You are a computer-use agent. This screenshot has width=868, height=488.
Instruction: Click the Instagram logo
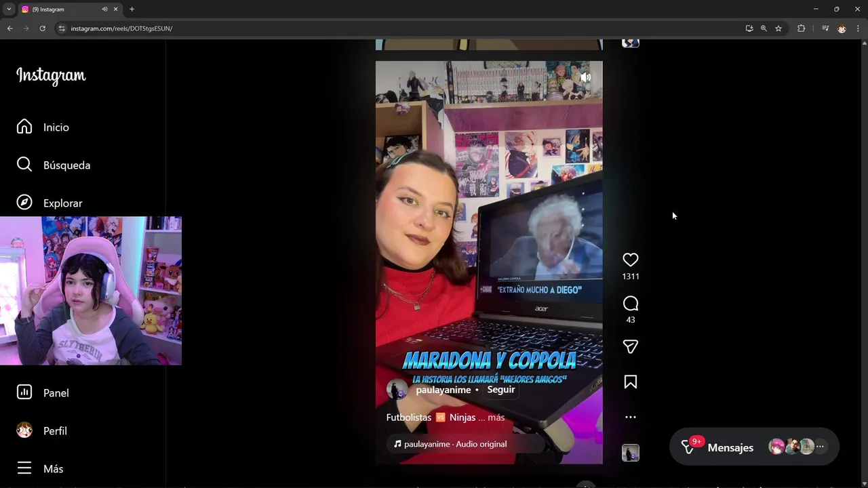click(51, 75)
